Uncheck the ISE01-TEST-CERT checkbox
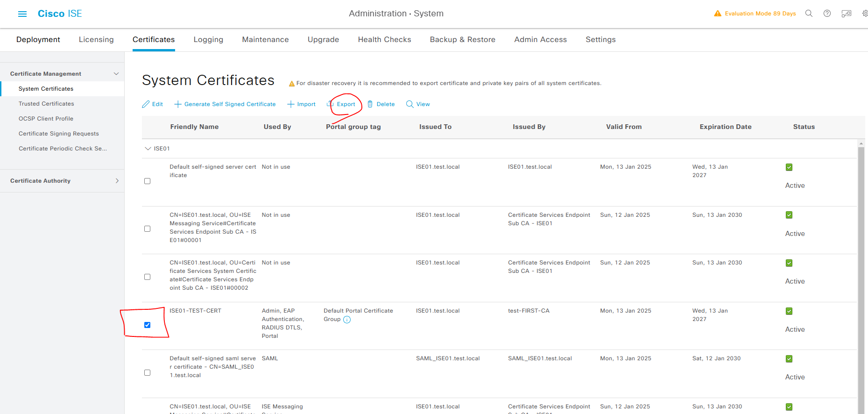The image size is (868, 414). click(148, 325)
